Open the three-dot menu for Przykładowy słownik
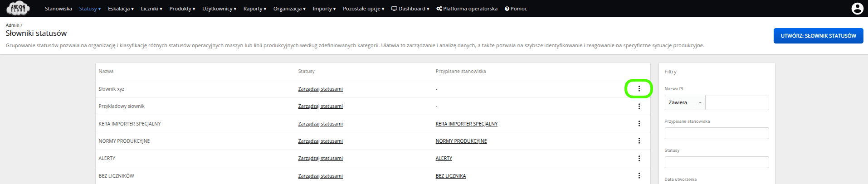The image size is (868, 184). click(639, 106)
